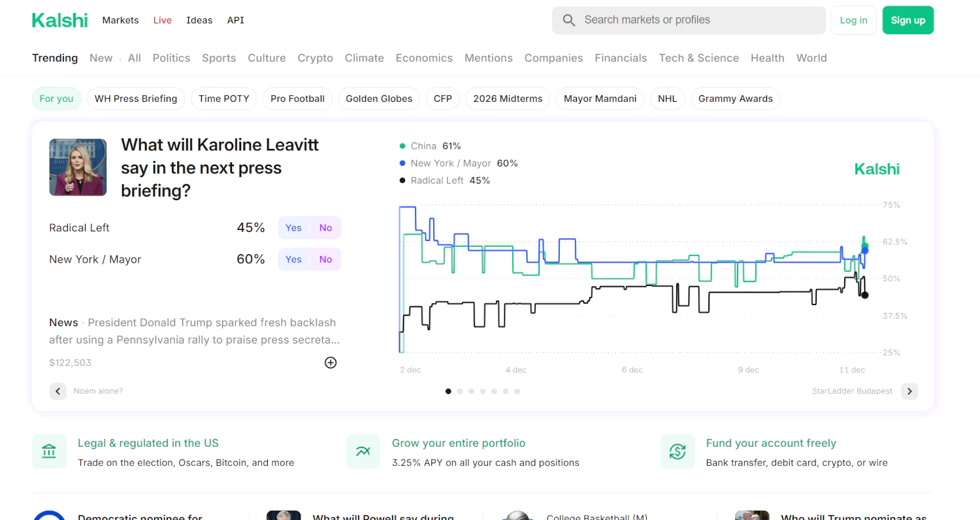Image resolution: width=980 pixels, height=520 pixels.
Task: Go to previous market 'Noem alone?' arrow
Action: pos(58,391)
